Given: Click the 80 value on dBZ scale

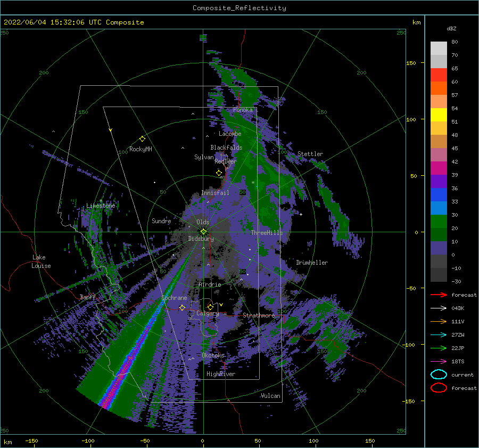Looking at the screenshot, I should pyautogui.click(x=455, y=42).
